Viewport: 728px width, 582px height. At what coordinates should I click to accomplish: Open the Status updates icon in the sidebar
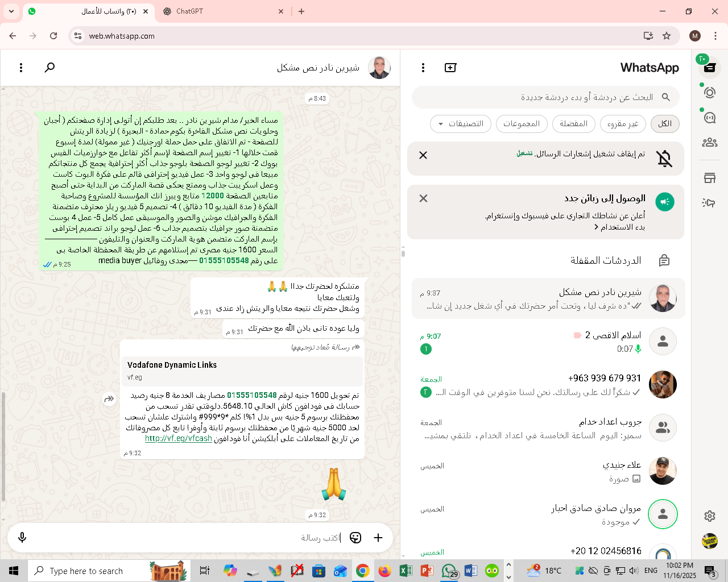pos(709,92)
